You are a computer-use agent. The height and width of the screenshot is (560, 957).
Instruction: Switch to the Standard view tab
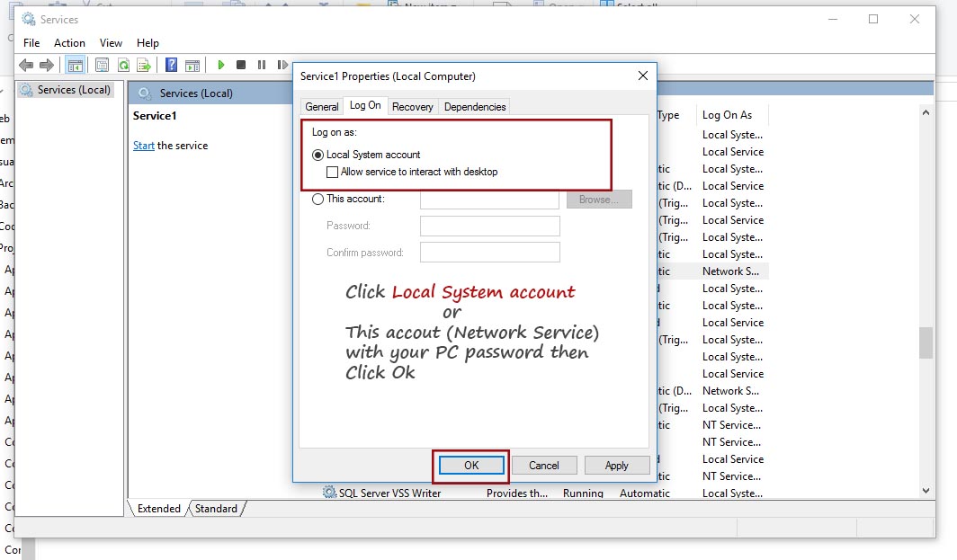click(216, 509)
